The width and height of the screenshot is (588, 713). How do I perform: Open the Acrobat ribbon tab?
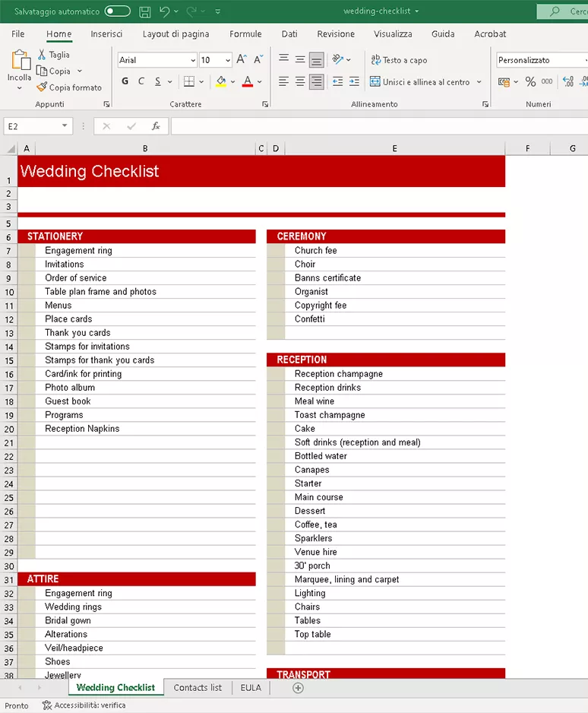pyautogui.click(x=490, y=34)
